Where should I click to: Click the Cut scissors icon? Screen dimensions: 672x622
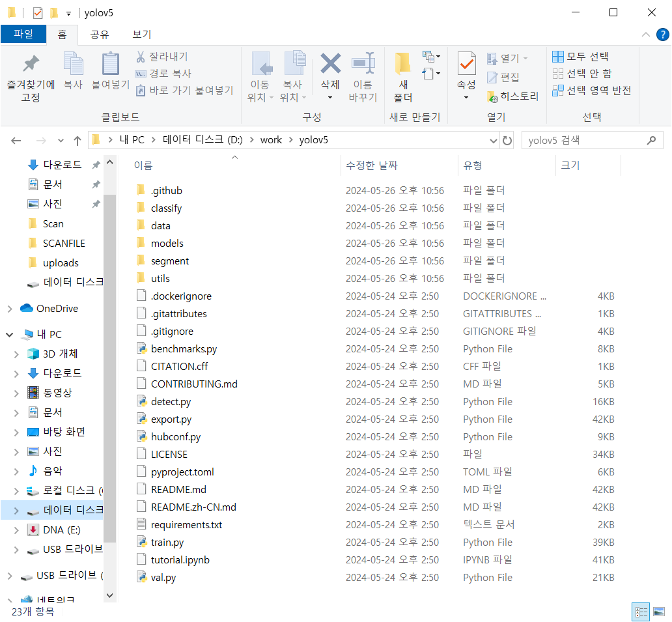140,57
